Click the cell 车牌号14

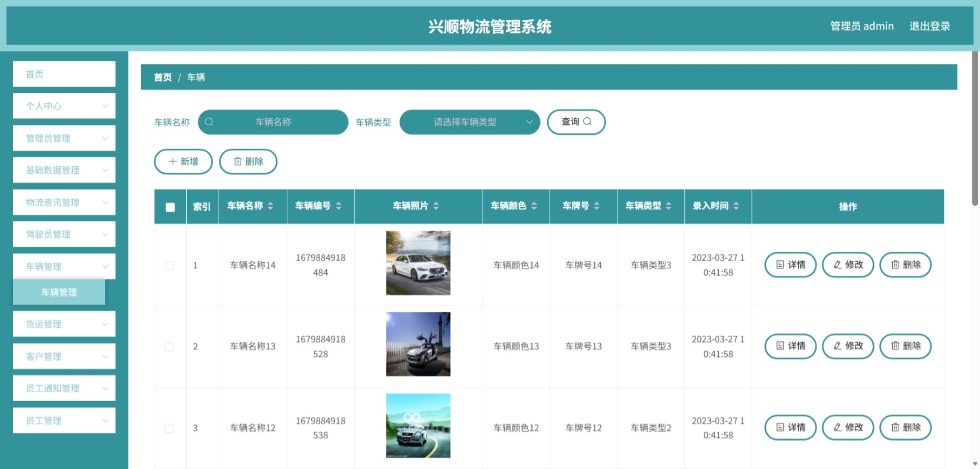584,265
